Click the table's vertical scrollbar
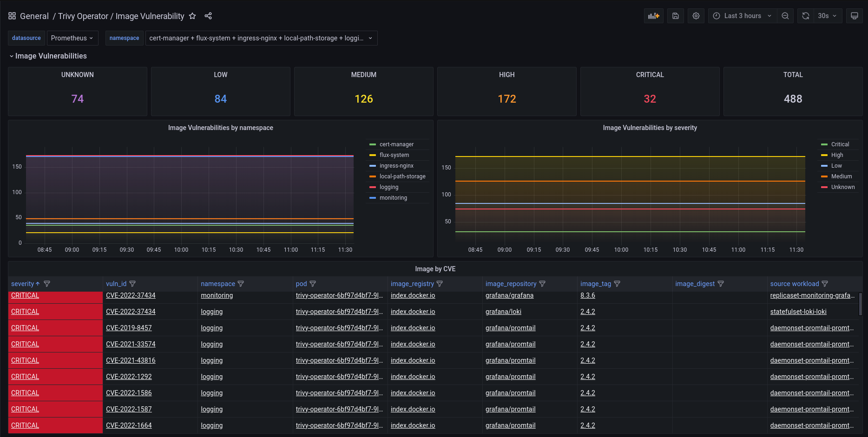The width and height of the screenshot is (868, 437). 860,304
